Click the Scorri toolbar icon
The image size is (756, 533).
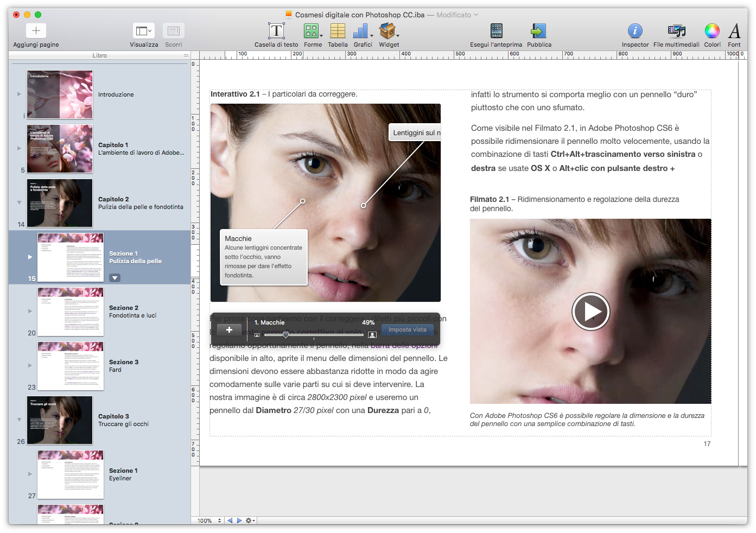[174, 30]
